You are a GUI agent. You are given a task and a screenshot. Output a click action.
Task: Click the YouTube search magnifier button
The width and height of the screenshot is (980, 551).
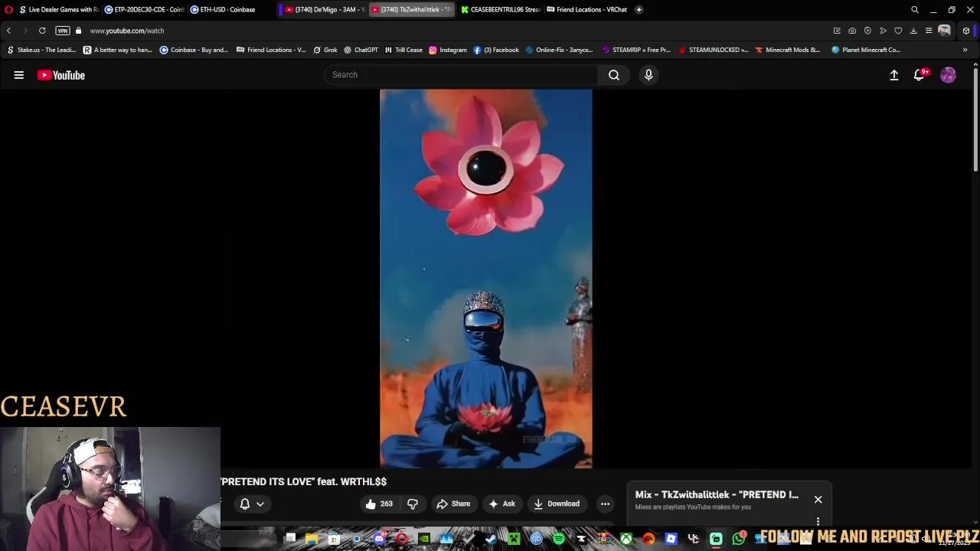614,75
